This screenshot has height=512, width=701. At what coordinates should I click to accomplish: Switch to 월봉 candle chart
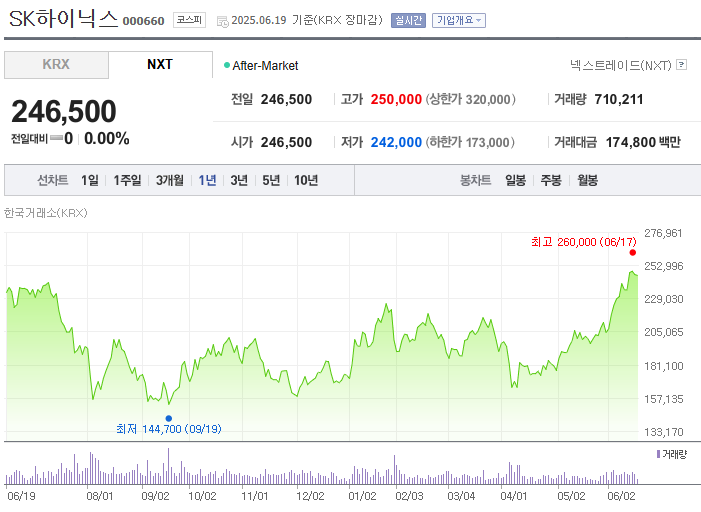tap(587, 180)
